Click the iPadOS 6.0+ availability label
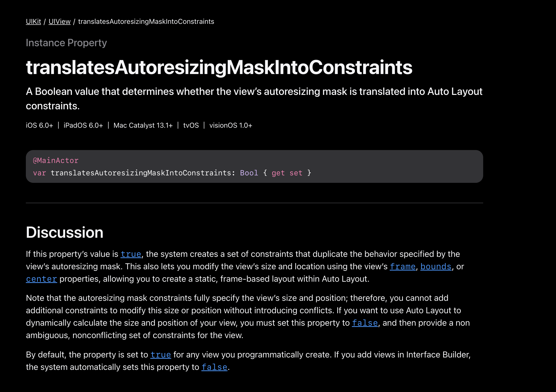The image size is (556, 392). [x=83, y=125]
